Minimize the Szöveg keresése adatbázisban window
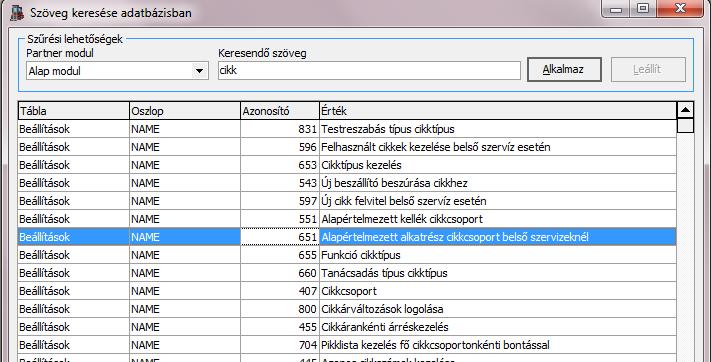 616,9
